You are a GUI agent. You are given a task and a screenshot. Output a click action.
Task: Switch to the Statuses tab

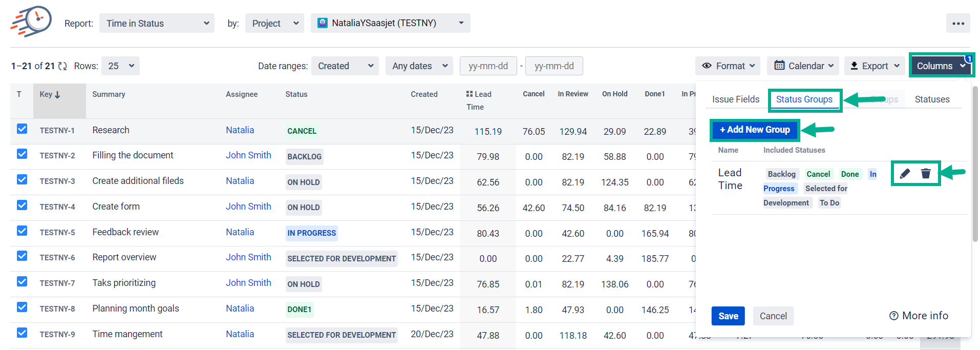[x=932, y=99]
